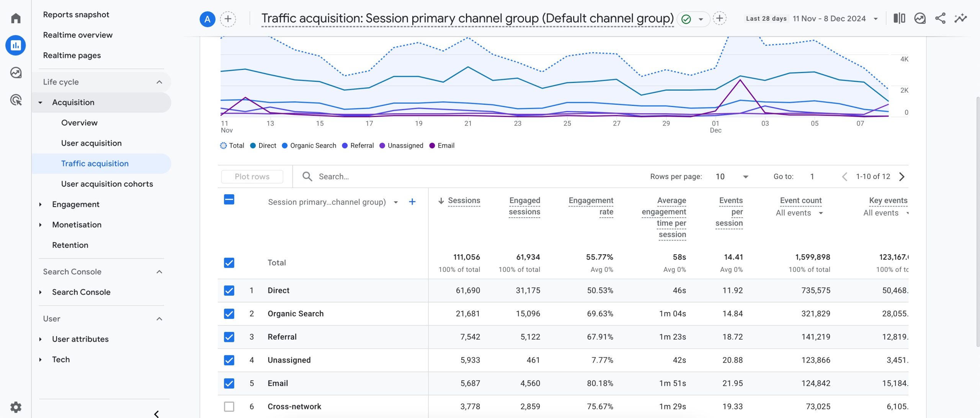This screenshot has width=980, height=418.
Task: Open User acquisition report
Action: 91,143
